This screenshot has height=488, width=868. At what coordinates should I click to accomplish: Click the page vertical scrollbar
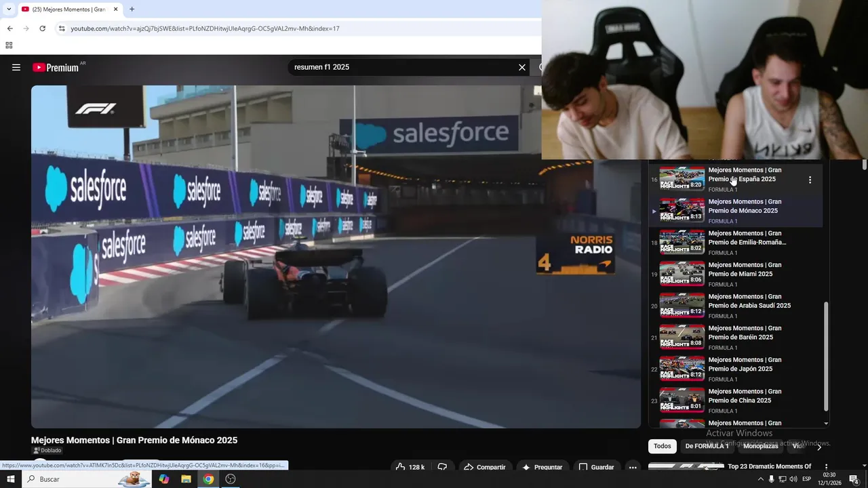pyautogui.click(x=865, y=165)
